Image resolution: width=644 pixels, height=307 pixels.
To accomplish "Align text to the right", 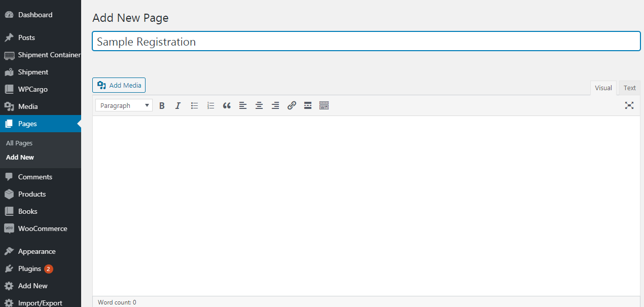I will click(275, 105).
